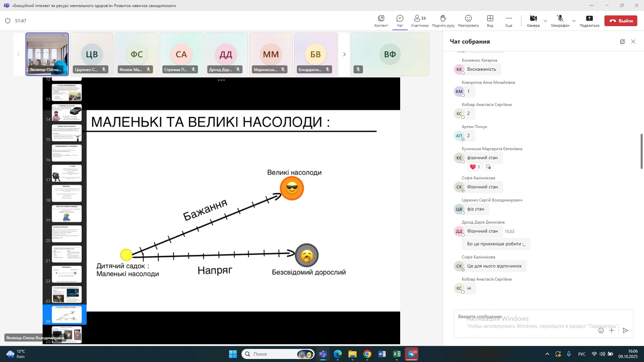The image size is (644, 362).
Task: Change layout with the Вид button
Action: click(490, 21)
